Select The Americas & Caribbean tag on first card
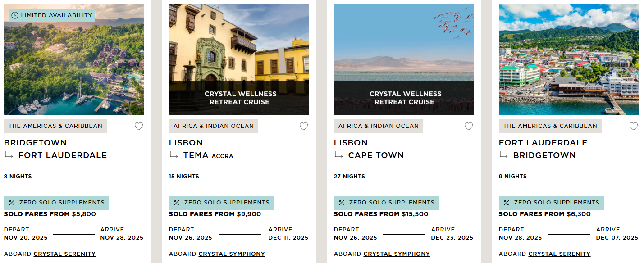The height and width of the screenshot is (263, 644). (55, 126)
